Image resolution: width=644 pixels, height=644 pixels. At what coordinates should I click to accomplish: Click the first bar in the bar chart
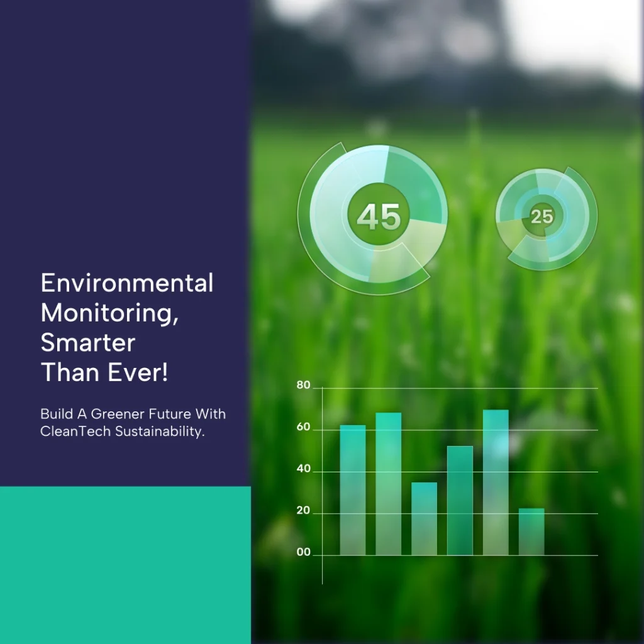[352, 491]
